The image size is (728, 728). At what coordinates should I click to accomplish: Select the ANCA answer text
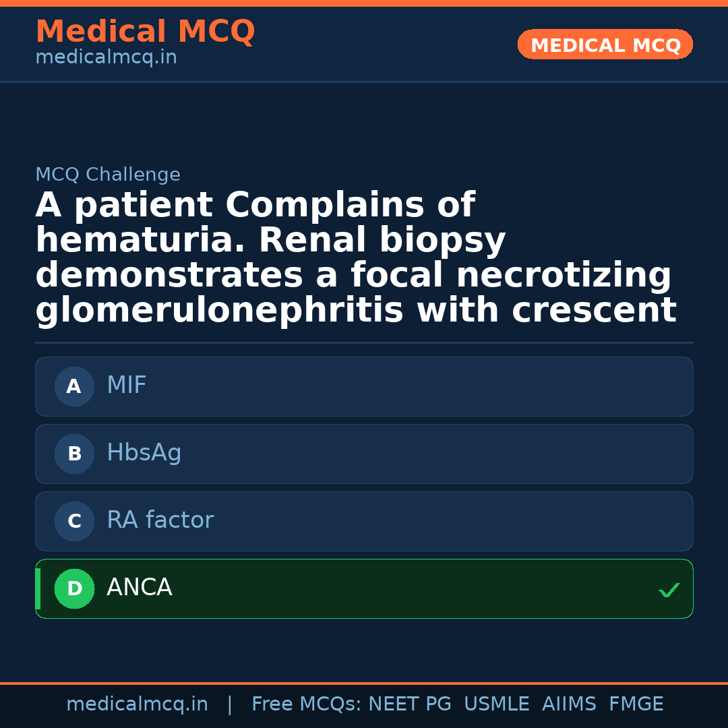tap(140, 588)
